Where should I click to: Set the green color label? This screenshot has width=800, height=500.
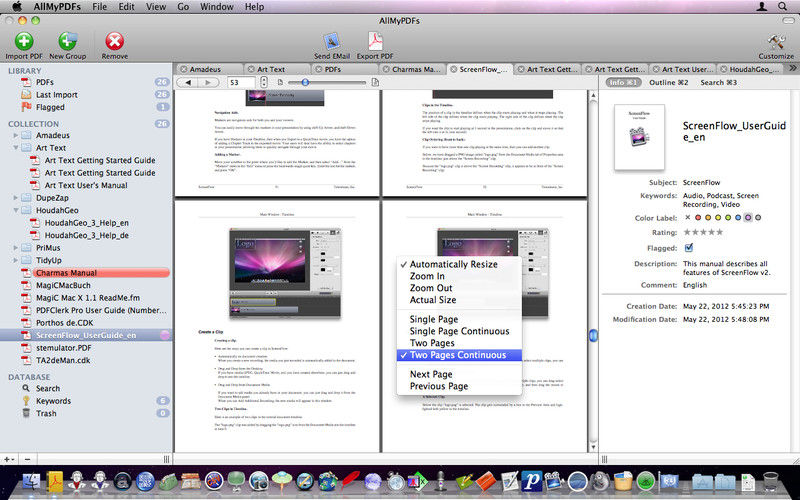pos(728,217)
